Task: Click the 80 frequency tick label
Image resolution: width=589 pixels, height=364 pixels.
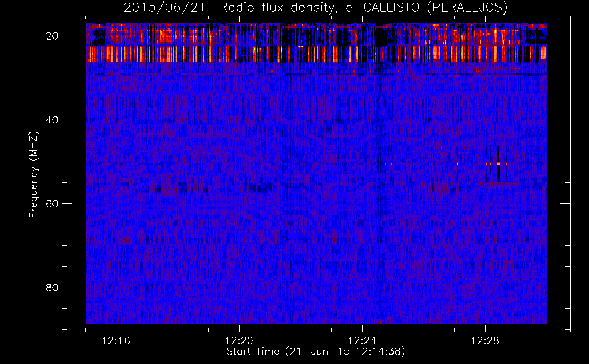Action: (x=52, y=288)
